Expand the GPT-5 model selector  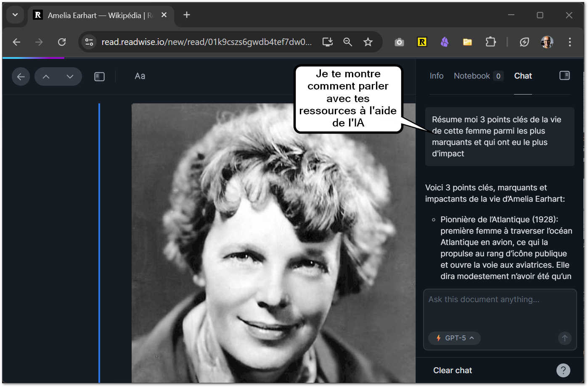[x=455, y=338]
